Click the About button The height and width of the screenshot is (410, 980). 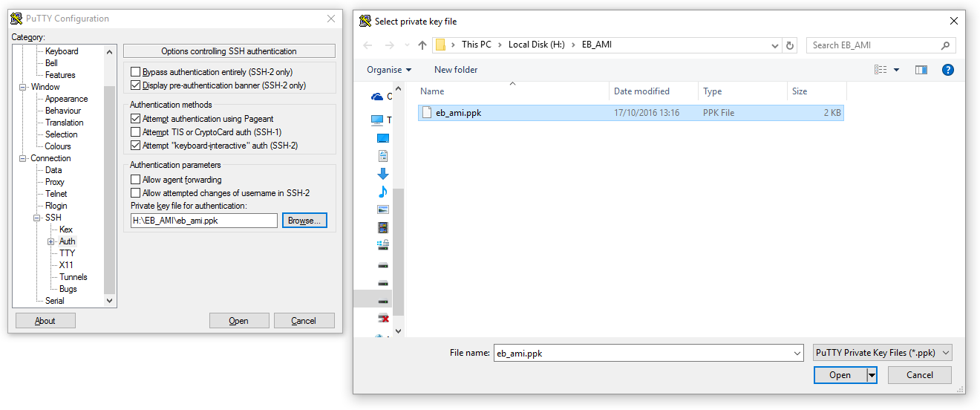[x=45, y=321]
